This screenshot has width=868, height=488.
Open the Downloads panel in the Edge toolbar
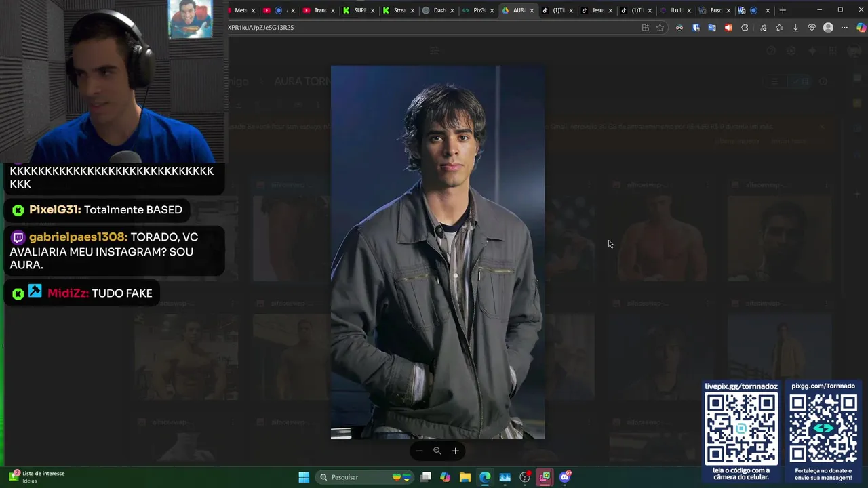coord(795,28)
